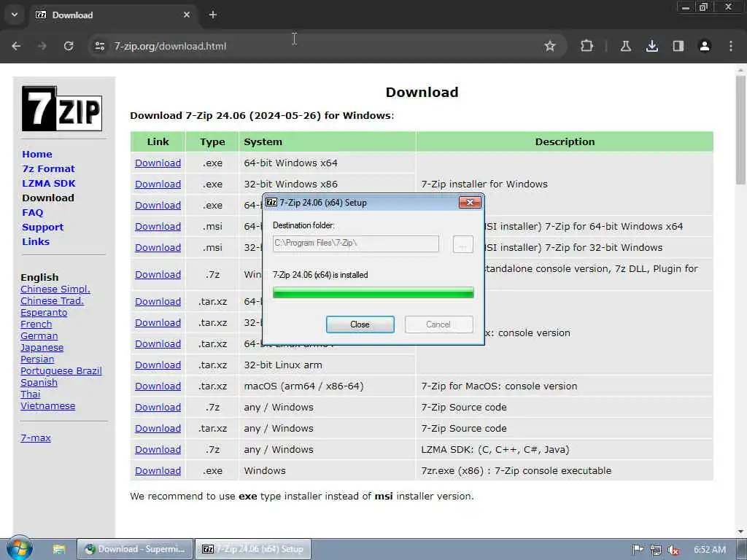
Task: Click the Show desktop strip on taskbar
Action: [742, 549]
